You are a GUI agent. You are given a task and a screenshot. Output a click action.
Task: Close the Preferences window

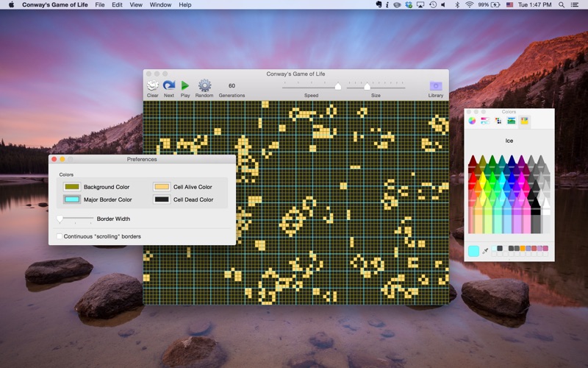[x=54, y=159]
